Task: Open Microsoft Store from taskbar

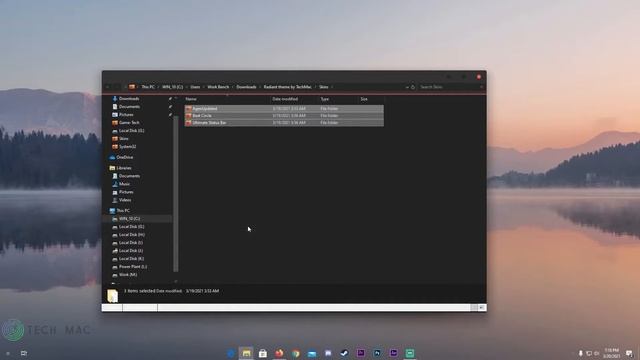Action: click(x=263, y=353)
